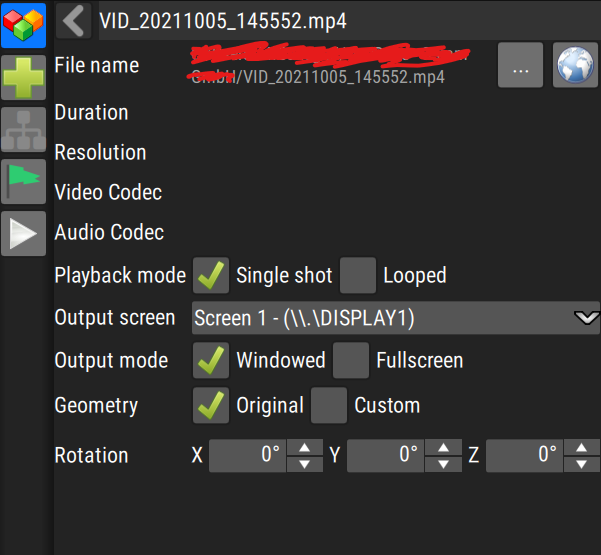The width and height of the screenshot is (601, 555).
Task: Click the colored cubes application logo icon
Action: coord(23,25)
